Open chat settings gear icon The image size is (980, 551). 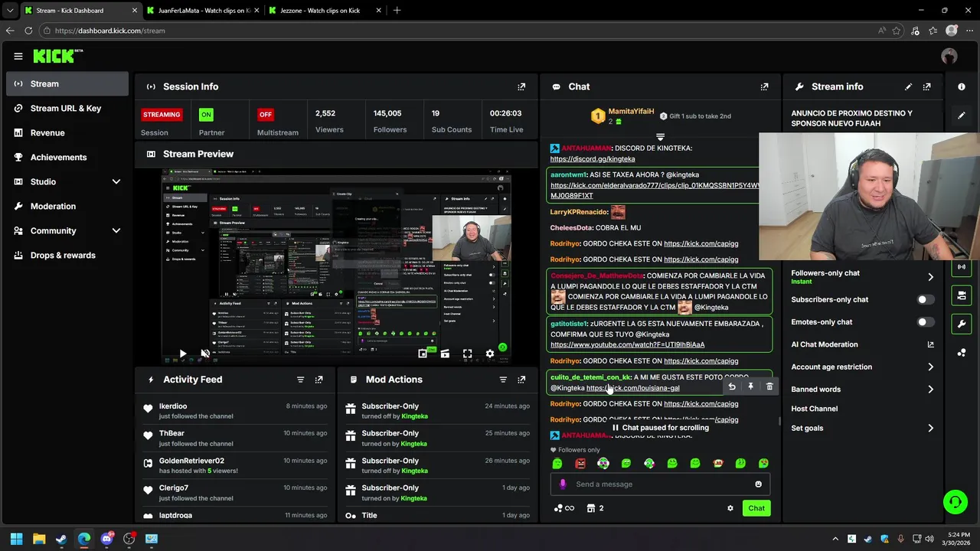730,508
